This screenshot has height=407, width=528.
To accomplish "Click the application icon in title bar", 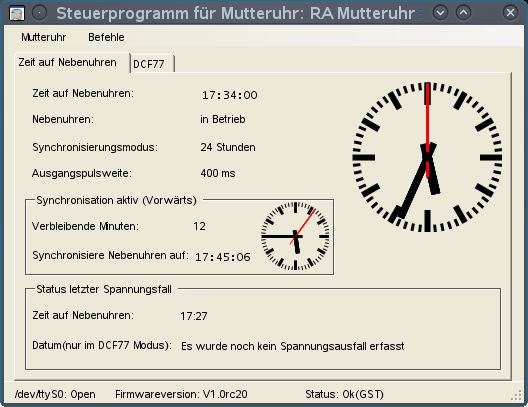I will pos(17,13).
